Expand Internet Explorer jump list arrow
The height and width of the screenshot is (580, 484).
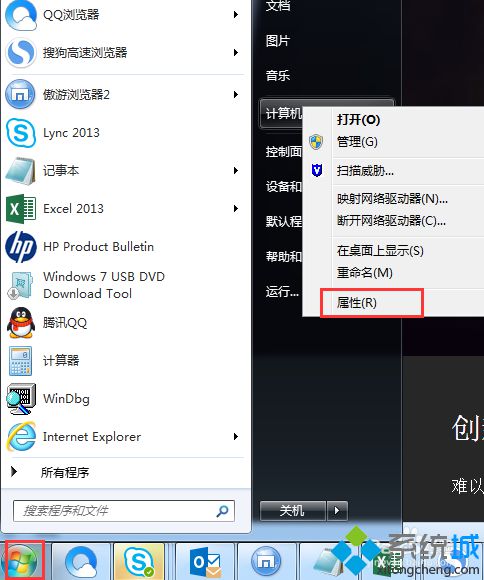tap(236, 437)
